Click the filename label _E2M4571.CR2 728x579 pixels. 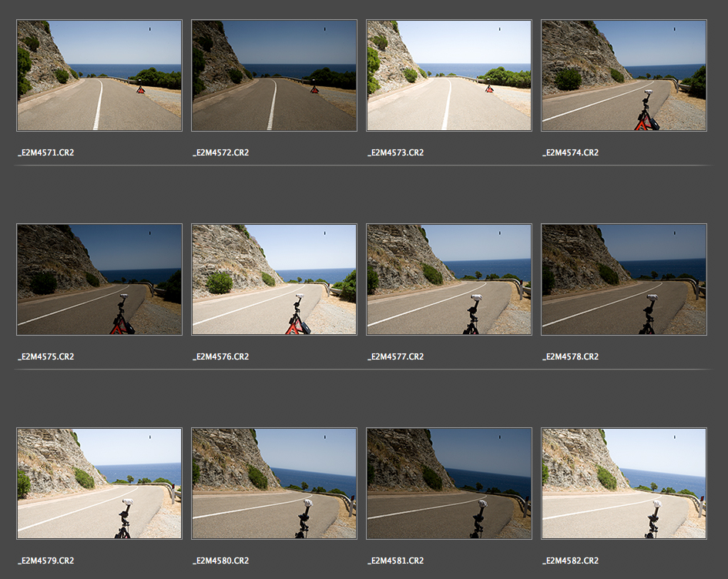pos(45,152)
